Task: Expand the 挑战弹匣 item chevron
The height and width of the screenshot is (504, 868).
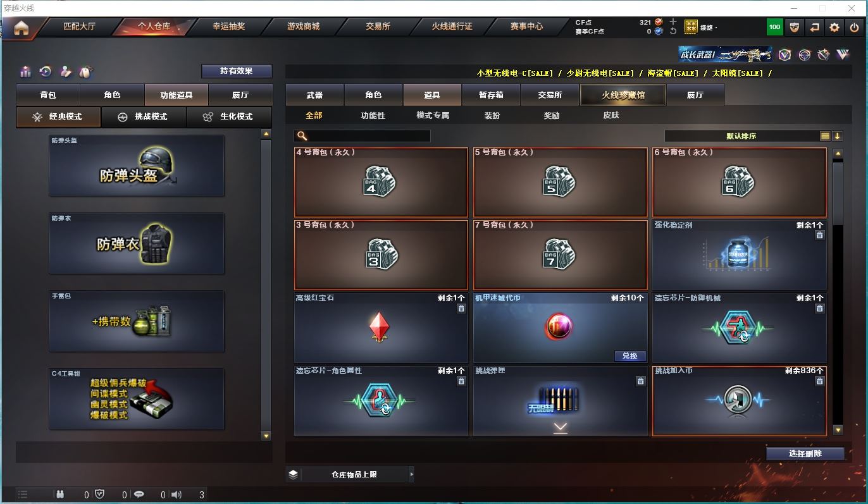Action: pos(561,428)
